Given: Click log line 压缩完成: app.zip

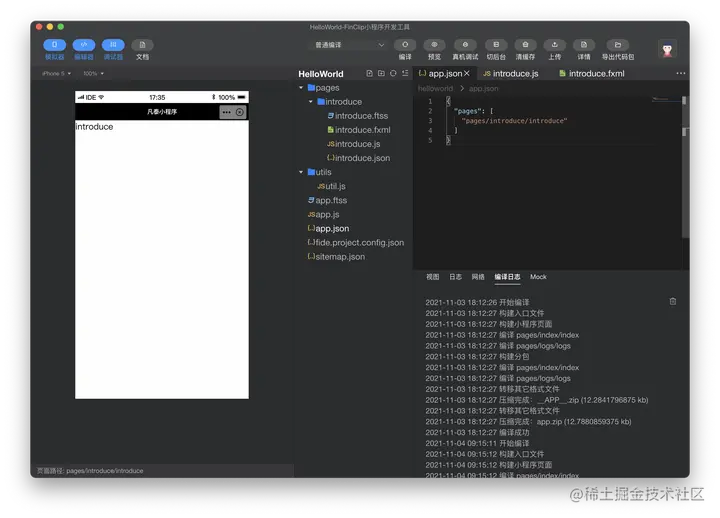Looking at the screenshot, I should [x=528, y=422].
